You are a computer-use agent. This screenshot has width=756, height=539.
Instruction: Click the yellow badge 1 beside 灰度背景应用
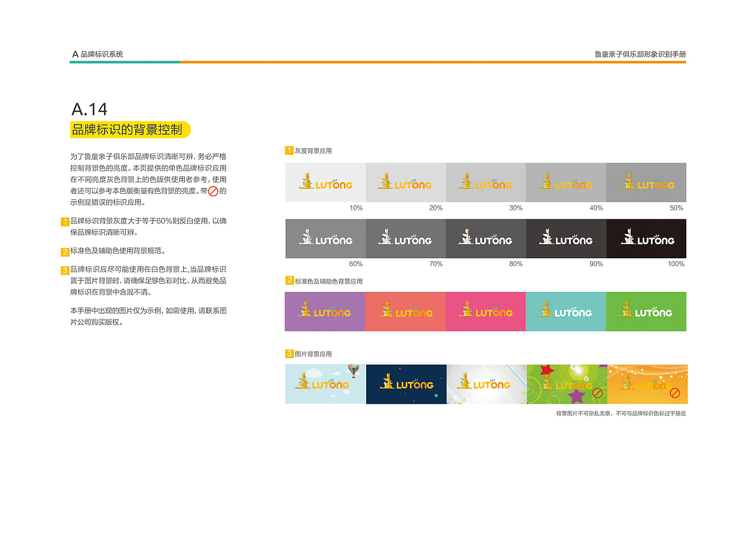(x=289, y=151)
